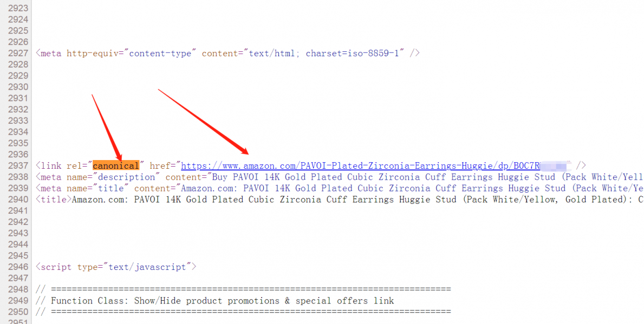Click line number 2923
Image resolution: width=644 pixels, height=324 pixels.
point(18,8)
